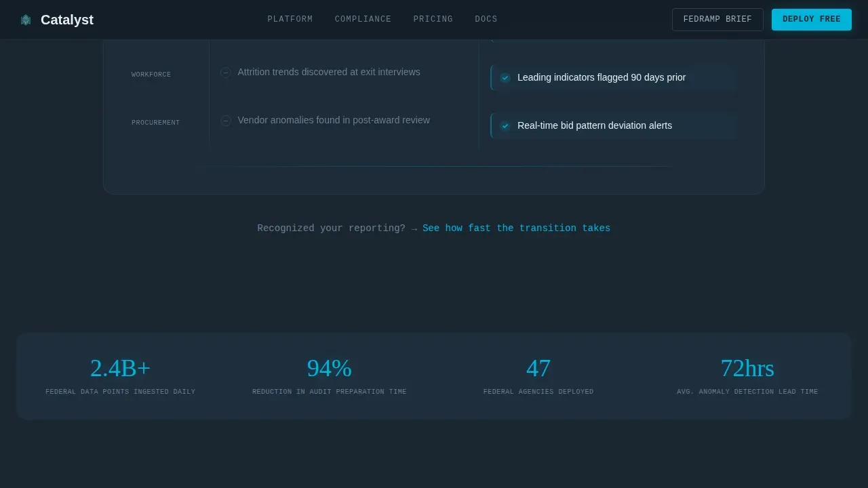The height and width of the screenshot is (488, 868).
Task: Click the 72hrs statistic value
Action: tap(747, 368)
